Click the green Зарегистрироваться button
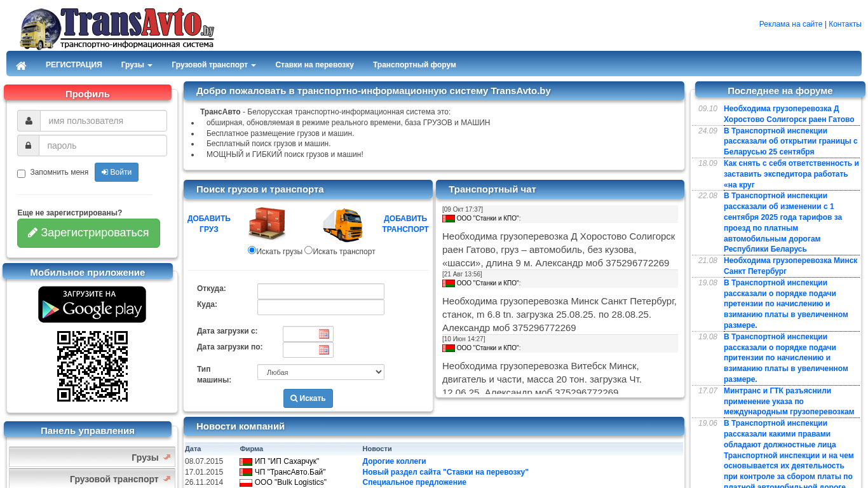868x488 pixels. coord(88,233)
